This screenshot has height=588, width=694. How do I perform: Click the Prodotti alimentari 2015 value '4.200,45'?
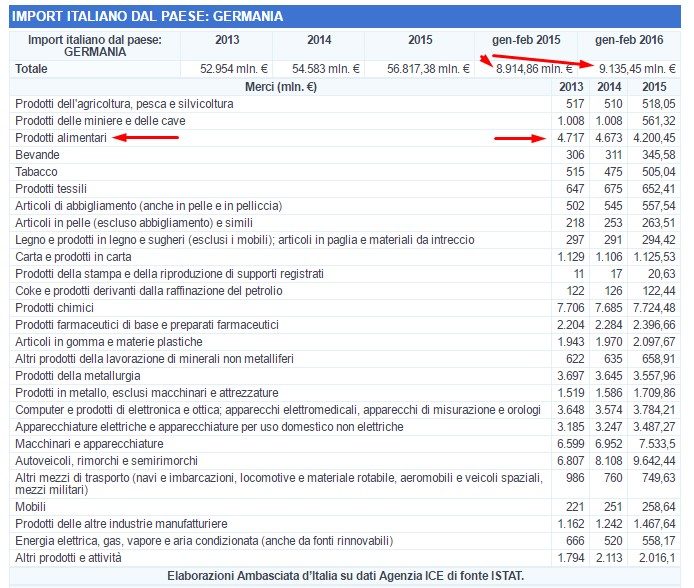point(654,138)
